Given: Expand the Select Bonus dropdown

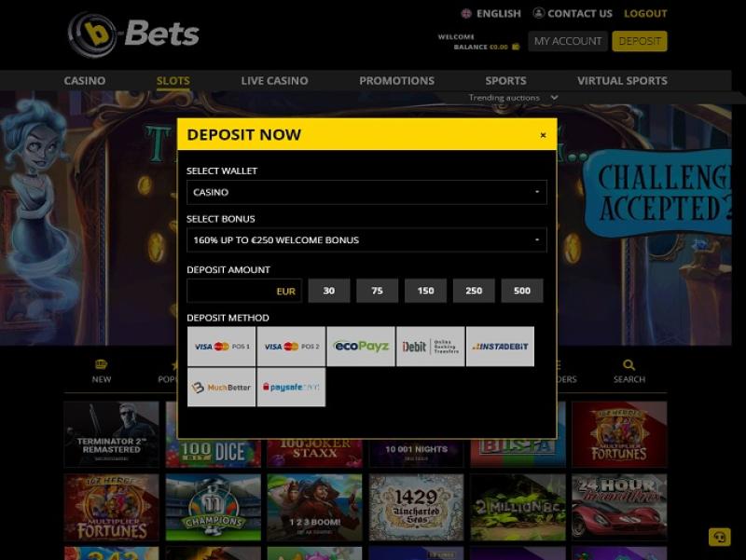Looking at the screenshot, I should [366, 240].
